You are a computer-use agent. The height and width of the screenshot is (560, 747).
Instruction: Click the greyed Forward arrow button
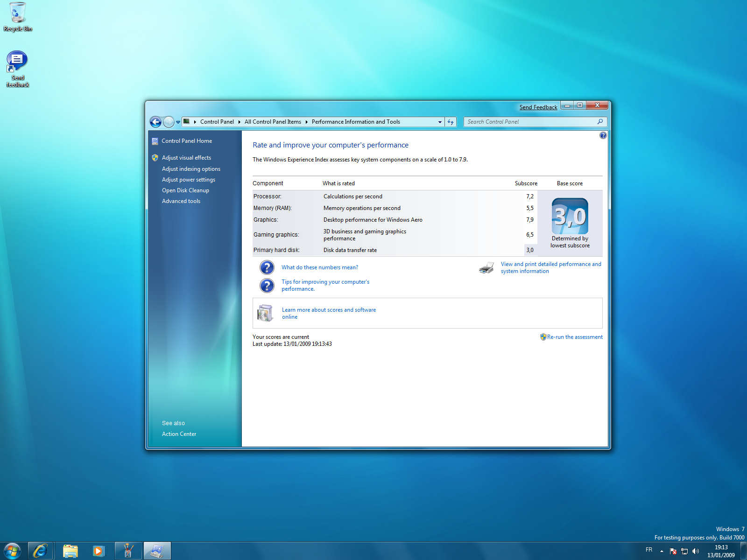click(x=169, y=122)
